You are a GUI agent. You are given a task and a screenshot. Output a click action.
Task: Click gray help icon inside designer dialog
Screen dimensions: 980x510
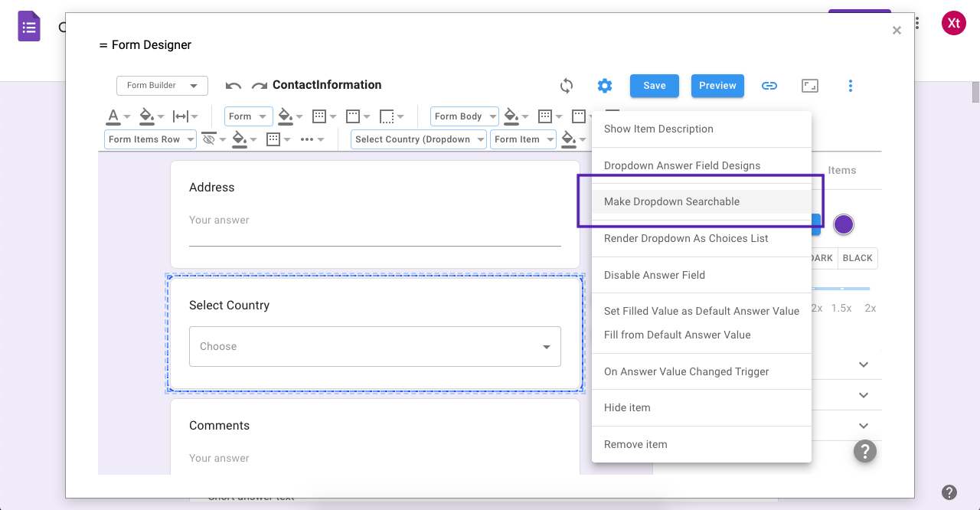(865, 451)
